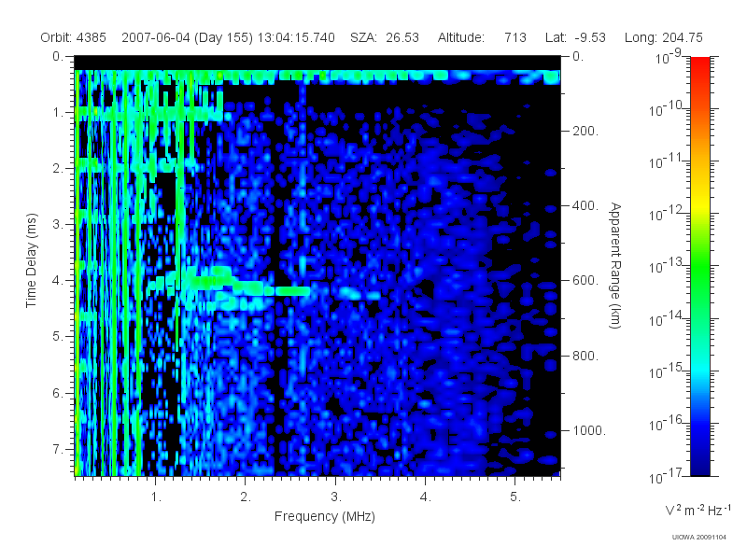Click the altitude value '713'
The image size is (747, 560).
click(515, 37)
